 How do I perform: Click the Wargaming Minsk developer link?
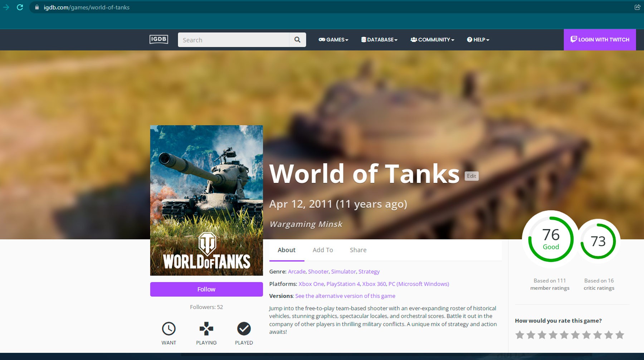tap(306, 224)
